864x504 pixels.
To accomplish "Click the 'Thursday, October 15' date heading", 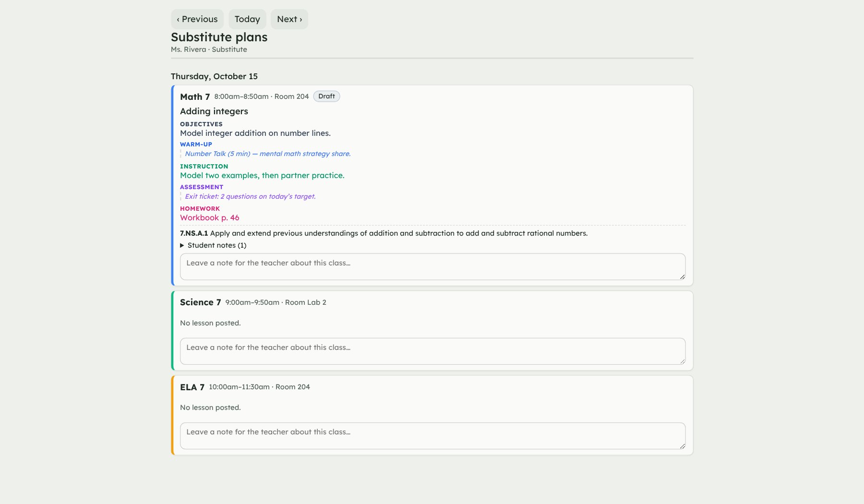I will point(214,76).
